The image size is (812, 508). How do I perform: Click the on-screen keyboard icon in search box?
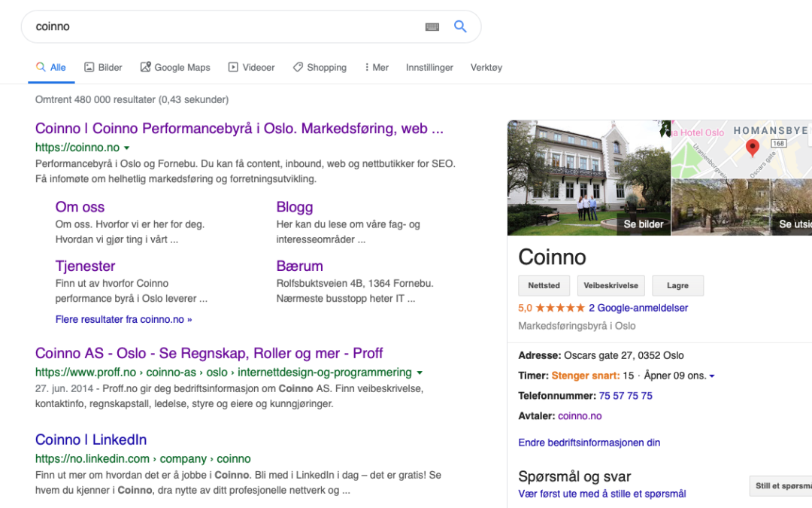432,26
